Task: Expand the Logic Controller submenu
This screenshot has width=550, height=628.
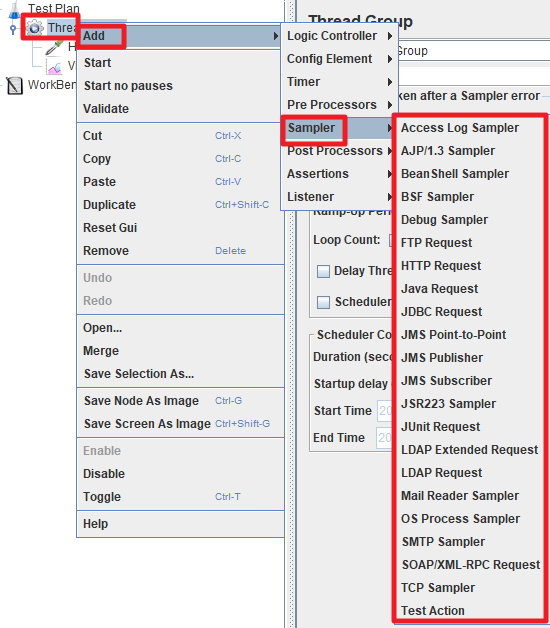Action: [x=340, y=36]
